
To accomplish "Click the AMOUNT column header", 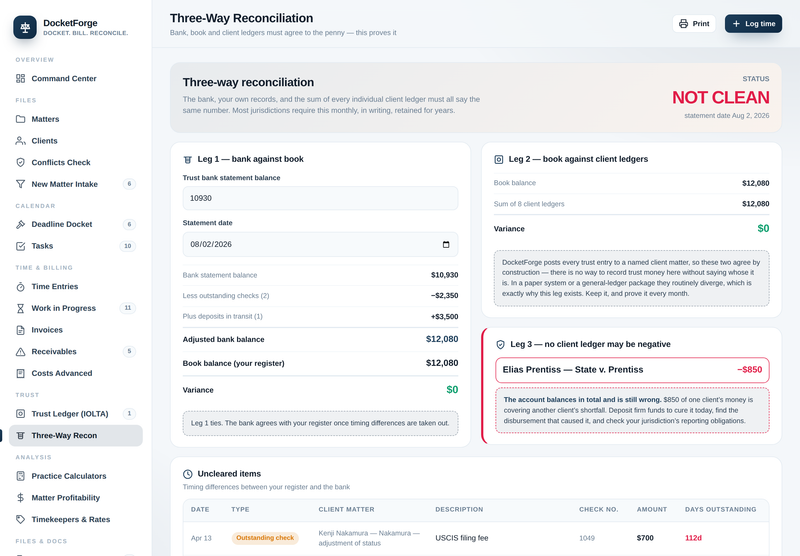I will 652,510.
